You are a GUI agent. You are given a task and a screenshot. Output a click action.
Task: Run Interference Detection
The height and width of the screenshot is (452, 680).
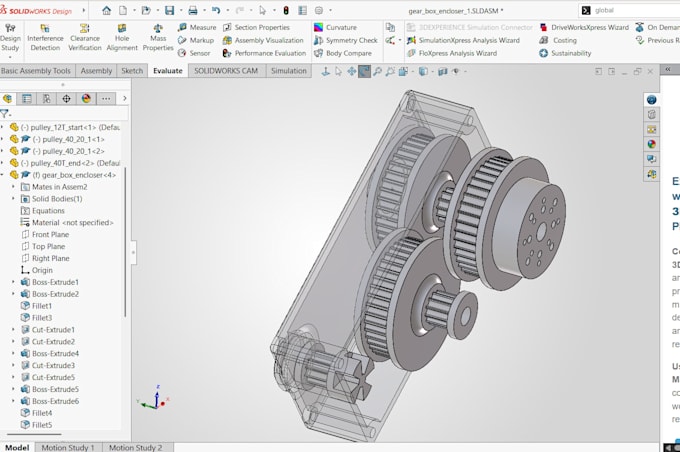click(x=45, y=38)
